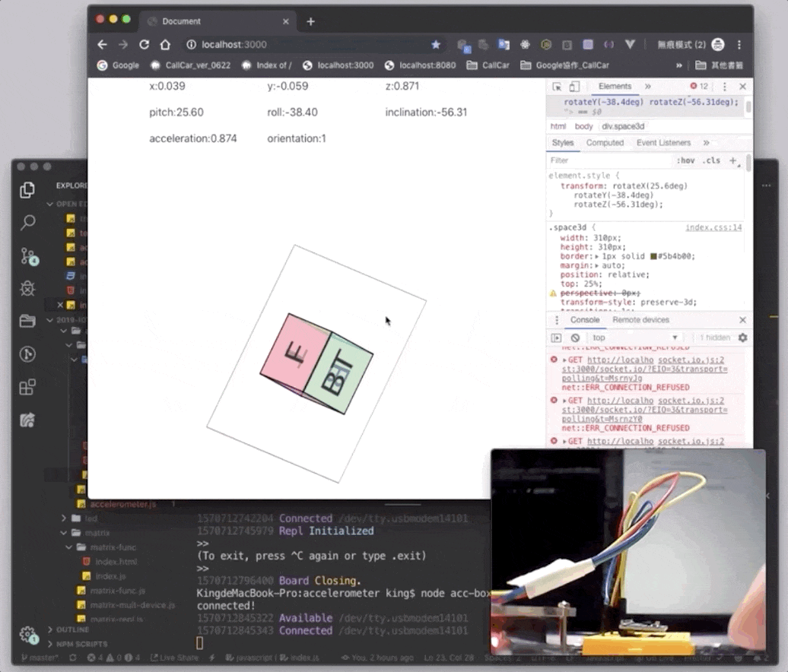788x672 pixels.
Task: Go forward in Chrome browser
Action: coord(123,45)
